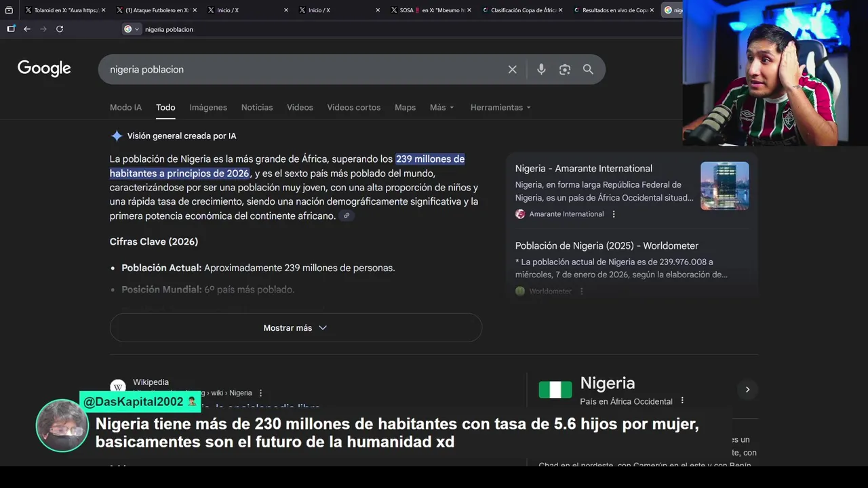Open the sidebar panel icon beside back arrow
This screenshot has height=488, width=868.
(11, 29)
